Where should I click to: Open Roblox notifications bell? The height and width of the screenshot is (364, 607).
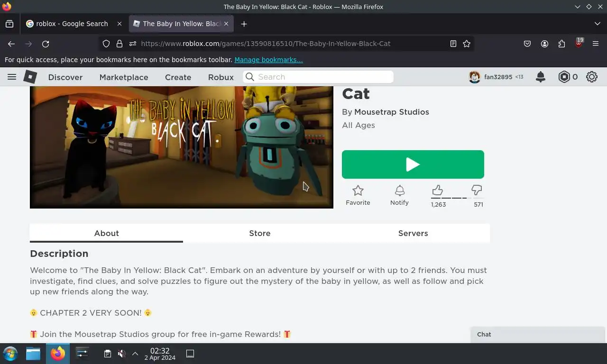click(541, 77)
